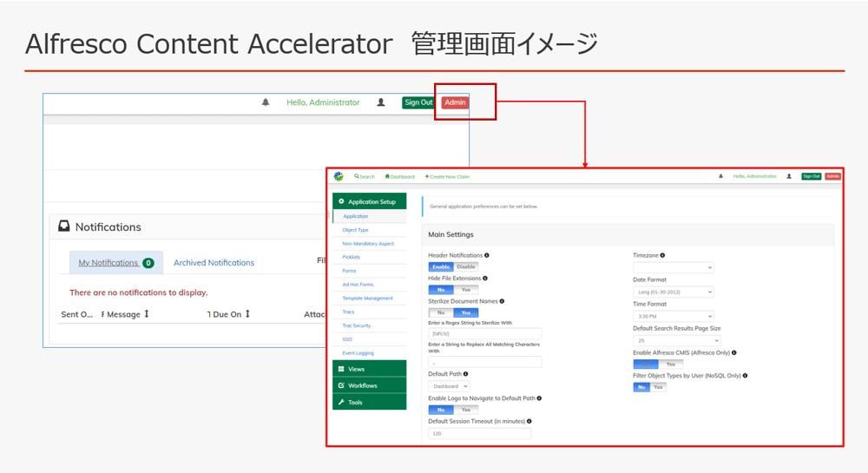Switch to the Archived Notifications tab

214,263
